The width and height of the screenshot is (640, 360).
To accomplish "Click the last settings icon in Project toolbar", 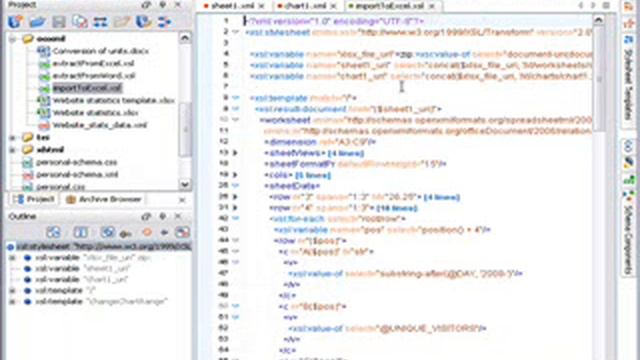I will 164,22.
